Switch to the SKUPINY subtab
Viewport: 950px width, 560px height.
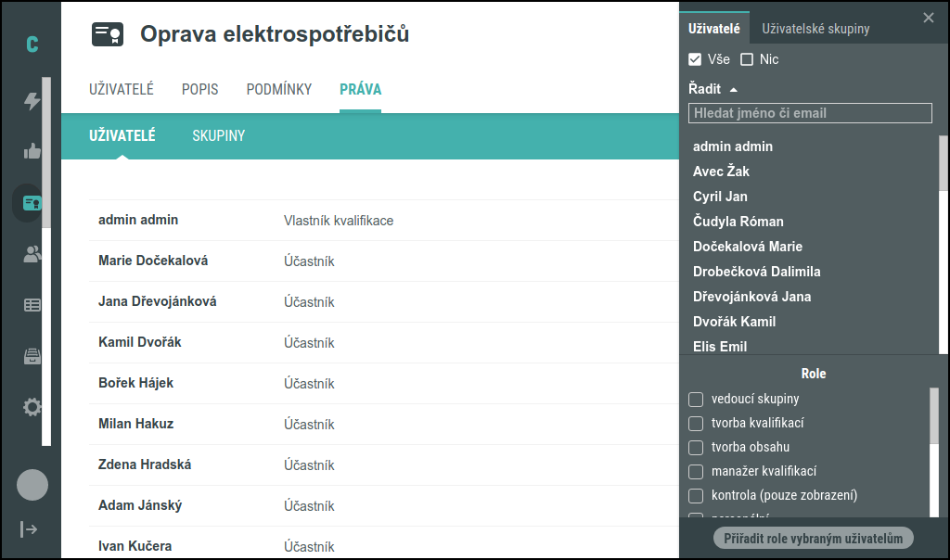(218, 134)
